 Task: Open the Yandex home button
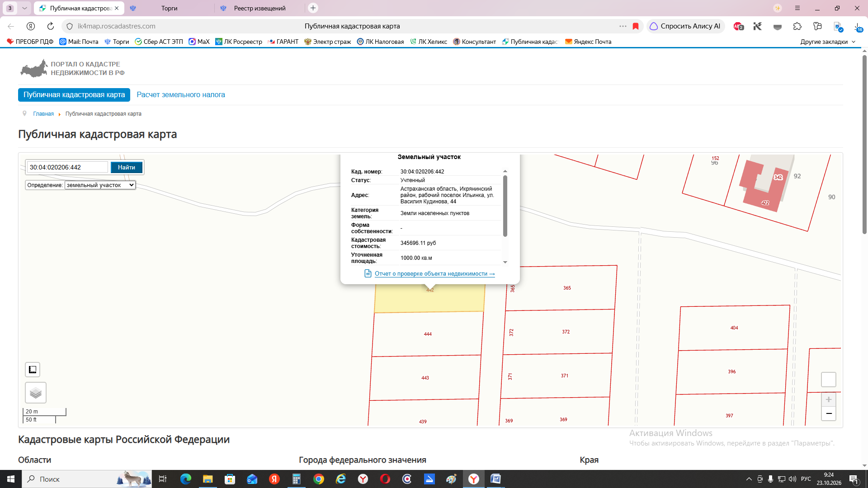coord(31,26)
